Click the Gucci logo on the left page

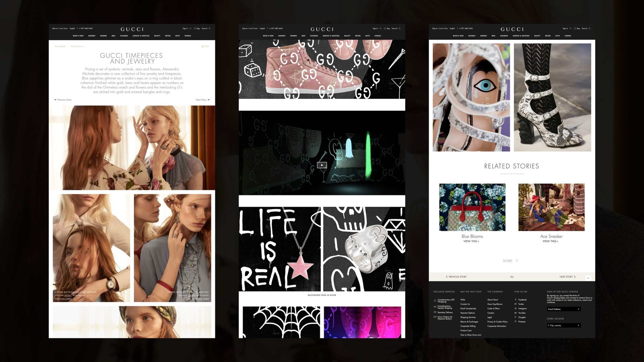(x=132, y=29)
